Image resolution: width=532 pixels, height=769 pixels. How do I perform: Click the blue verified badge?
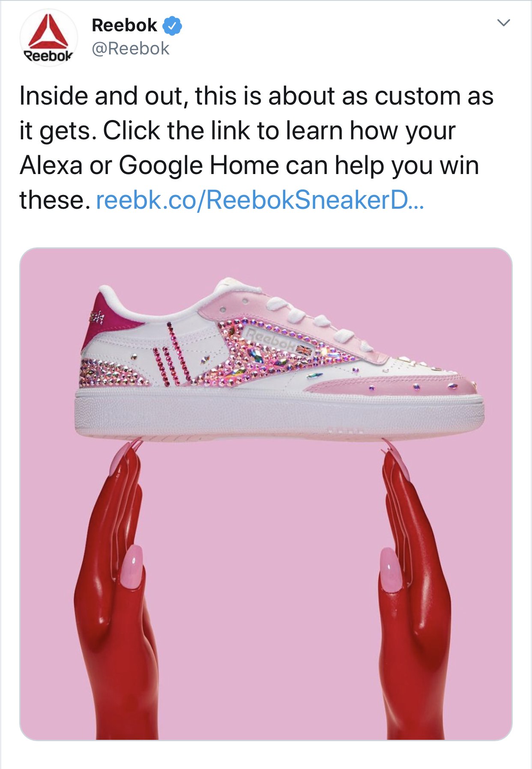pos(172,26)
